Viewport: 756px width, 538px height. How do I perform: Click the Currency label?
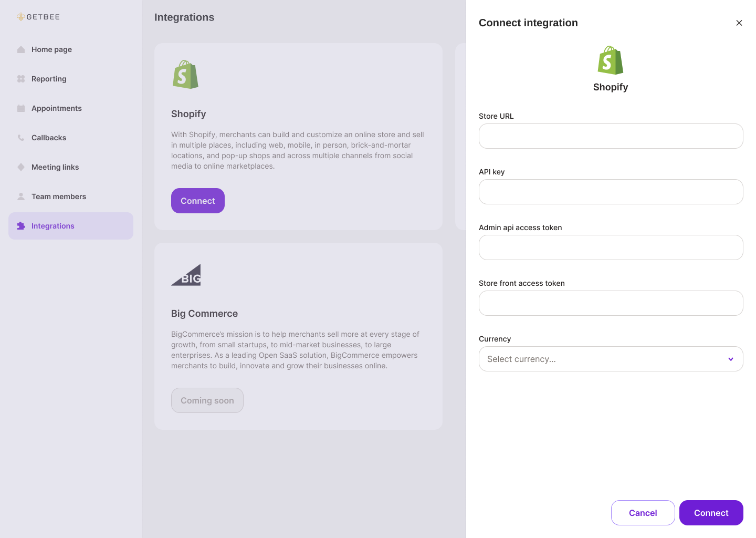coord(495,339)
